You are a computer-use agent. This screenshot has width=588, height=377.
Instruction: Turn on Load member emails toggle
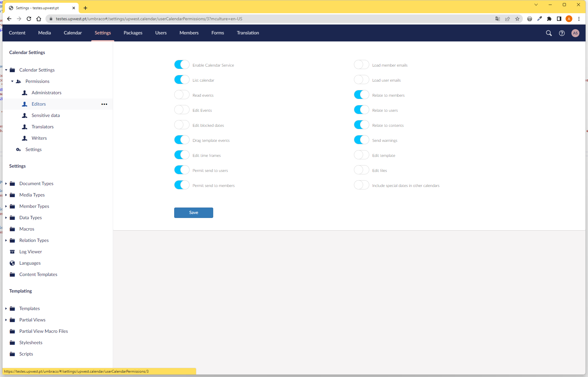point(361,65)
